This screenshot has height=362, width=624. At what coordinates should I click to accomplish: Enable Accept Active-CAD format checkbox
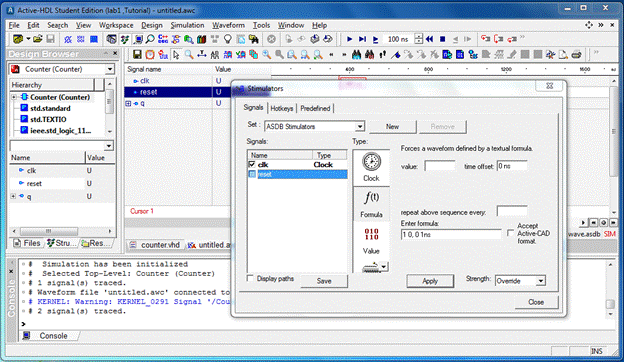510,233
